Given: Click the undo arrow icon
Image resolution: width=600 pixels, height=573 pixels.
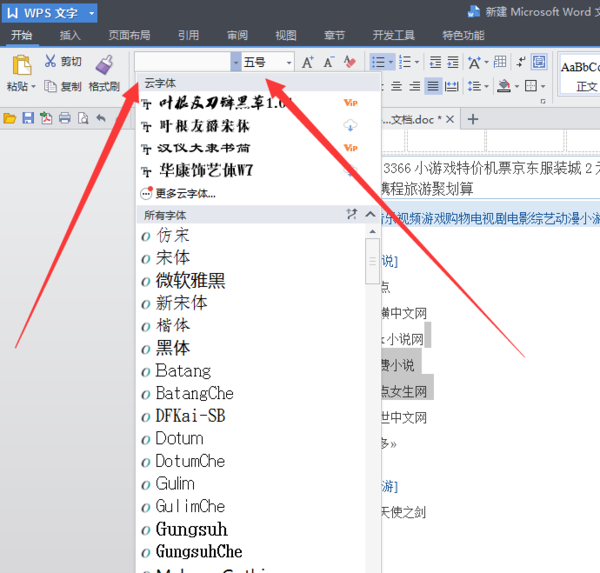Looking at the screenshot, I should coord(101,118).
